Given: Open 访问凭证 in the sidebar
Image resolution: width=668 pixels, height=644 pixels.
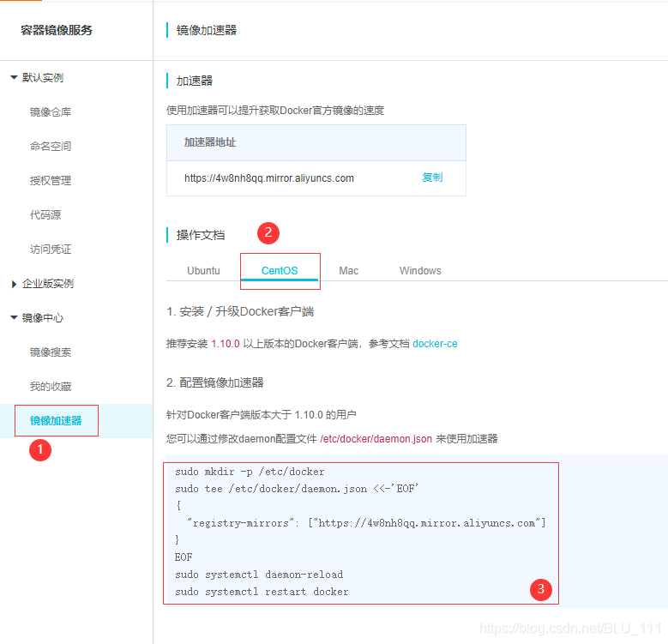Looking at the screenshot, I should point(51,250).
